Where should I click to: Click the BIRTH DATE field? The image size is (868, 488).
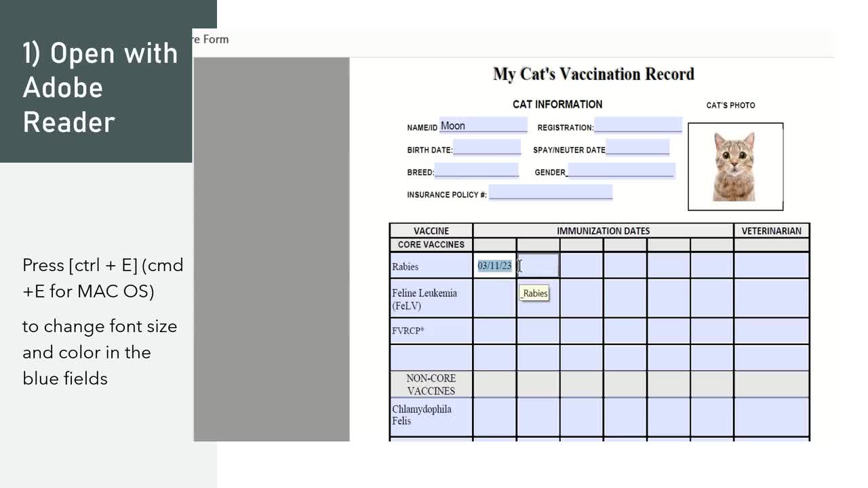point(487,147)
